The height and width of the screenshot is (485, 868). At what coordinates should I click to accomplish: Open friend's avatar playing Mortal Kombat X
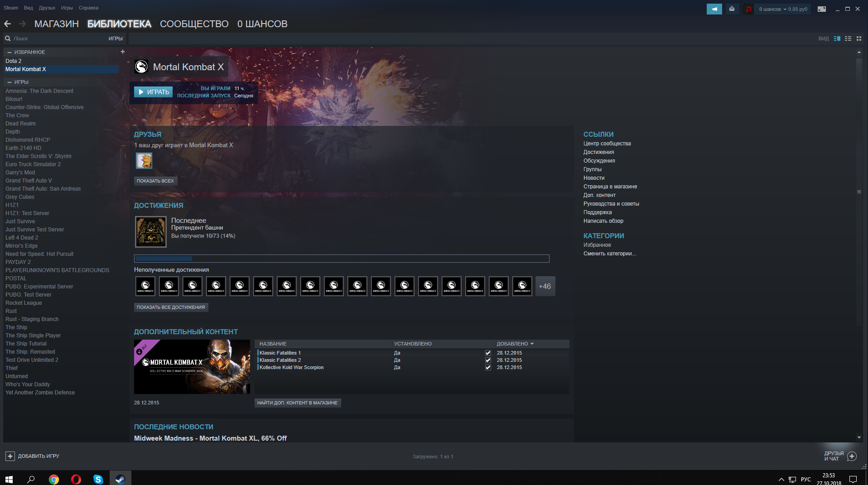pos(144,161)
